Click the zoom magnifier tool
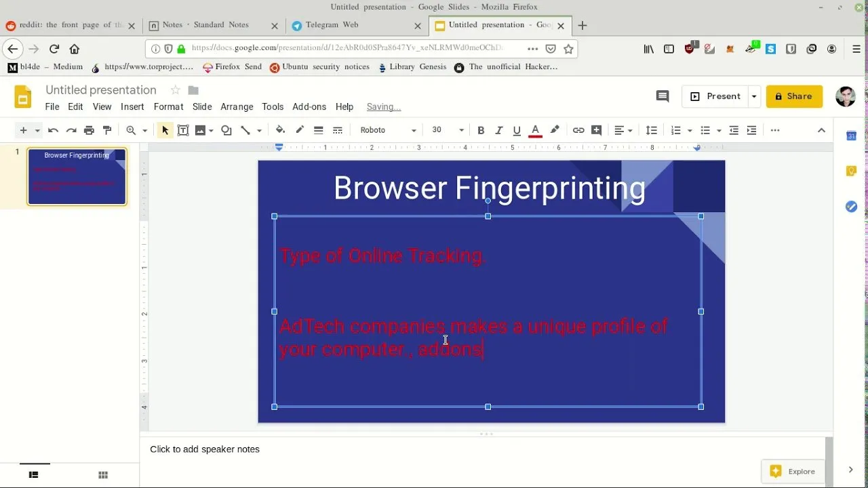The image size is (868, 488). tap(131, 130)
